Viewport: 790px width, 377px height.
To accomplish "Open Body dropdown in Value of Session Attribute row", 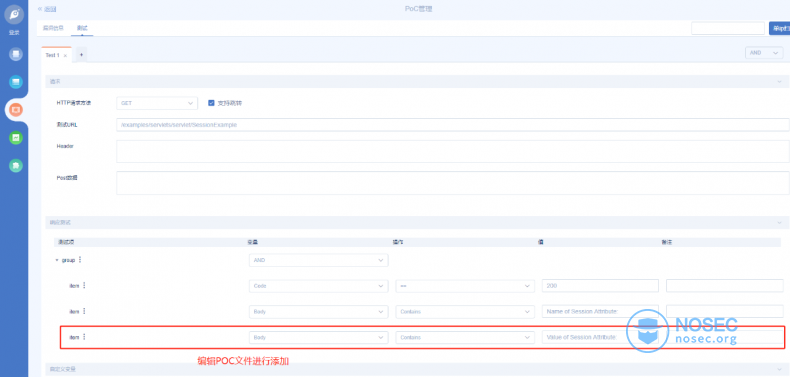I will (x=318, y=337).
